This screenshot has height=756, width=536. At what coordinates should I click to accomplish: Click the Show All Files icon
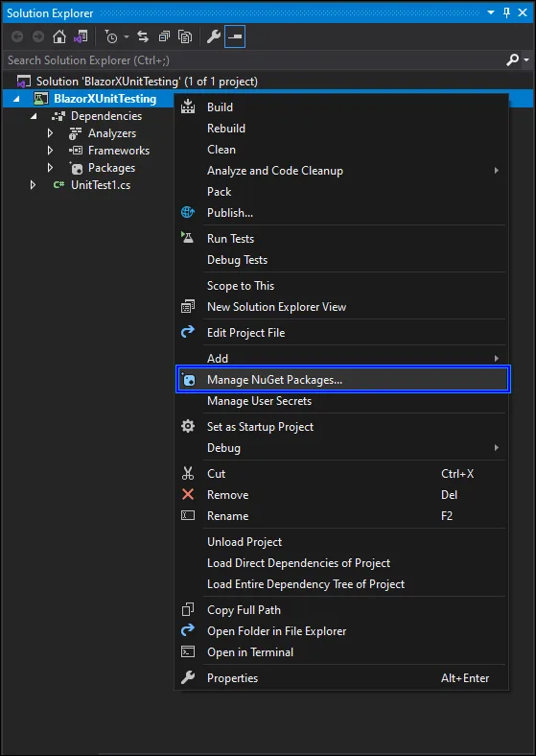point(185,36)
